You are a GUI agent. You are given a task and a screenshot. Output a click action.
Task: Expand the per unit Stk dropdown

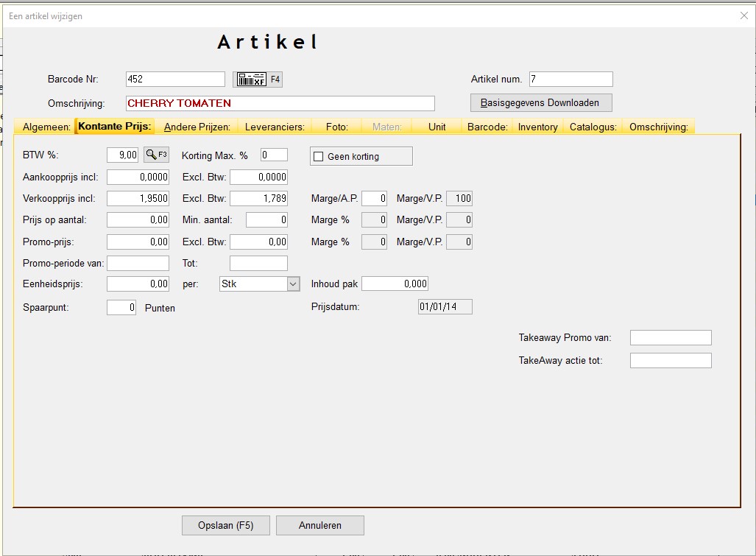[x=293, y=284]
